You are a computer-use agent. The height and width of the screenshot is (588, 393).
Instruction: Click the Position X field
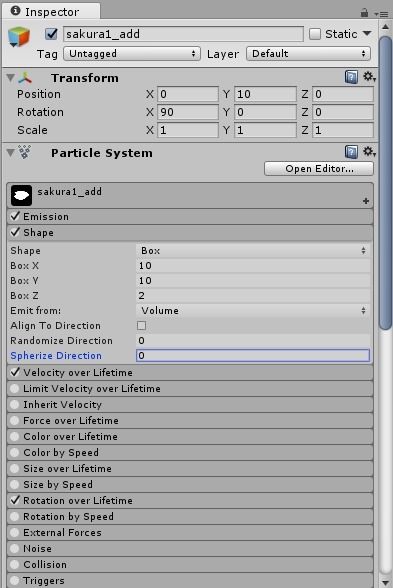coord(188,94)
